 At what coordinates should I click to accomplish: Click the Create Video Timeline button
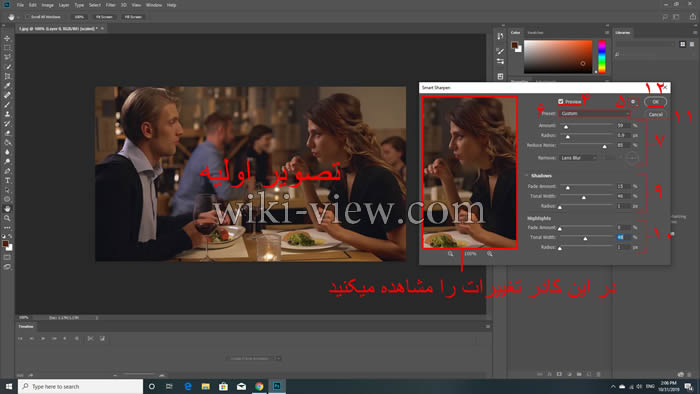point(250,358)
